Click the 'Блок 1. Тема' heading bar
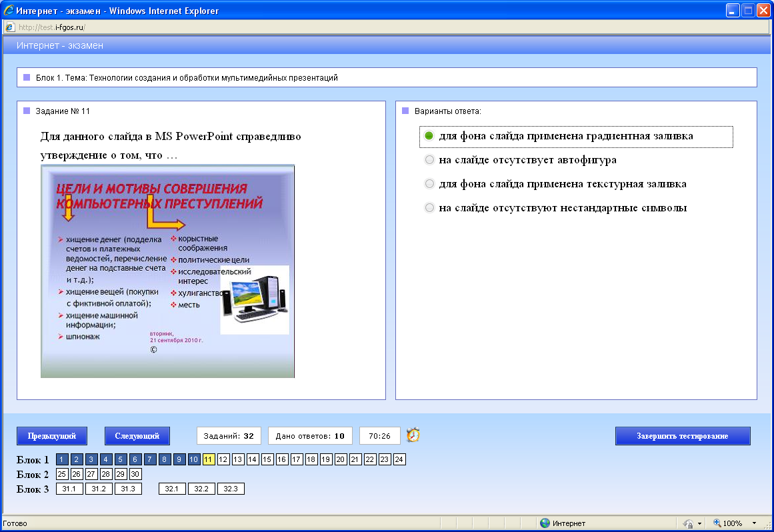 click(x=387, y=77)
